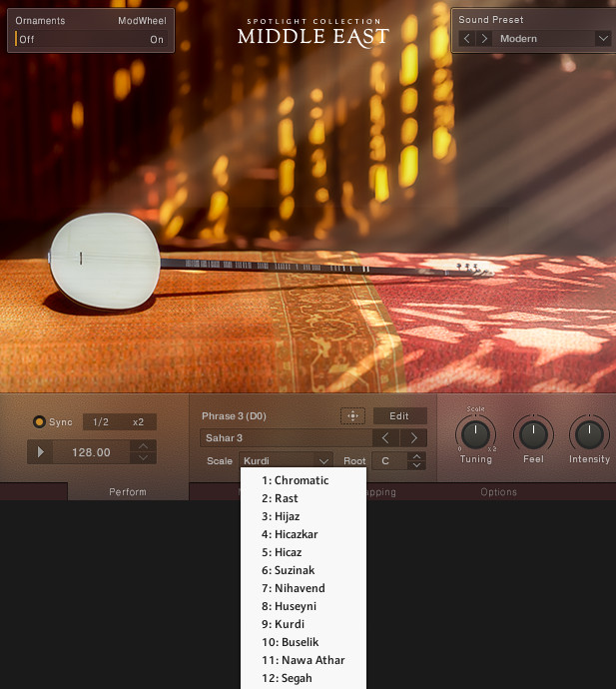Select 9: Kurdi scale

pos(304,624)
